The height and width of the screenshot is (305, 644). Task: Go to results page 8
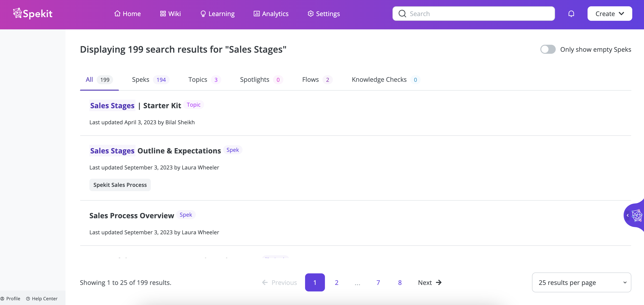[x=400, y=282]
